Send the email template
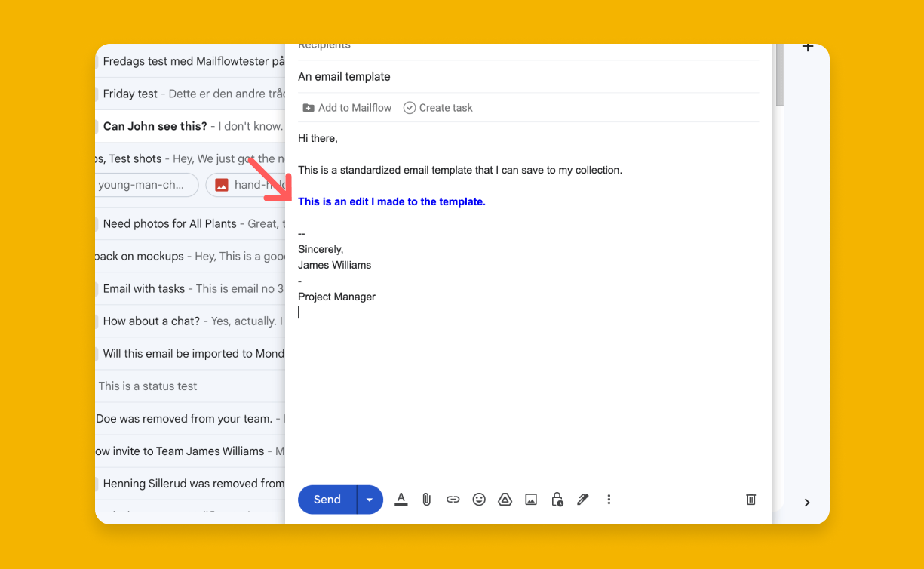This screenshot has width=924, height=569. pos(327,499)
